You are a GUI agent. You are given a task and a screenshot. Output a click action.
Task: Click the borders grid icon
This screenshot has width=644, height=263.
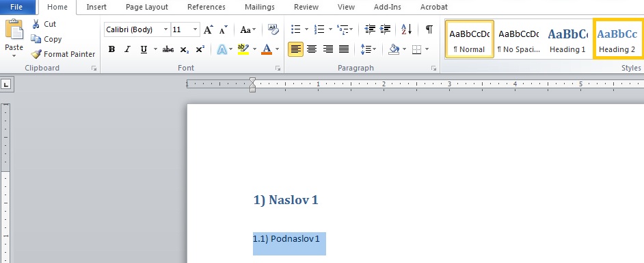coord(416,49)
